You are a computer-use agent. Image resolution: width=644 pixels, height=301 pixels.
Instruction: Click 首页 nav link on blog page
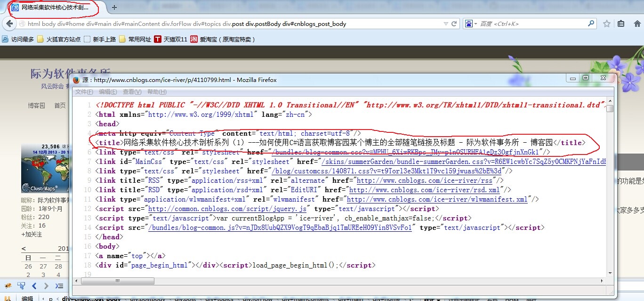coord(60,106)
